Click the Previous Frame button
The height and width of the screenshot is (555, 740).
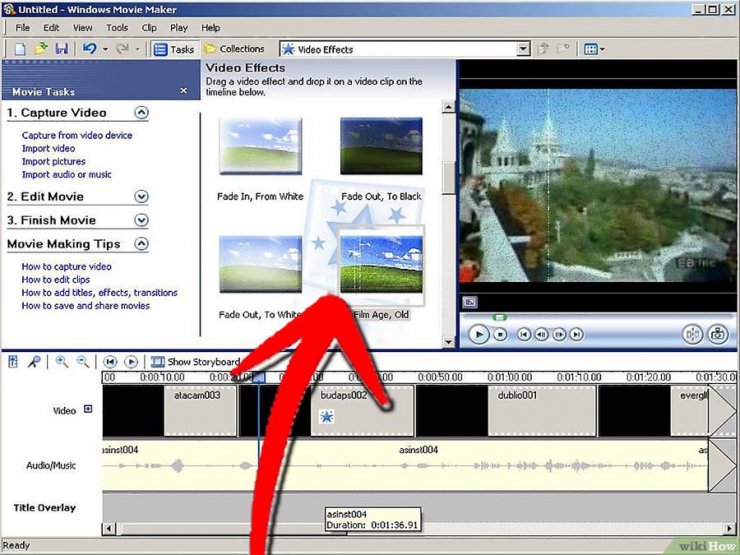(541, 334)
